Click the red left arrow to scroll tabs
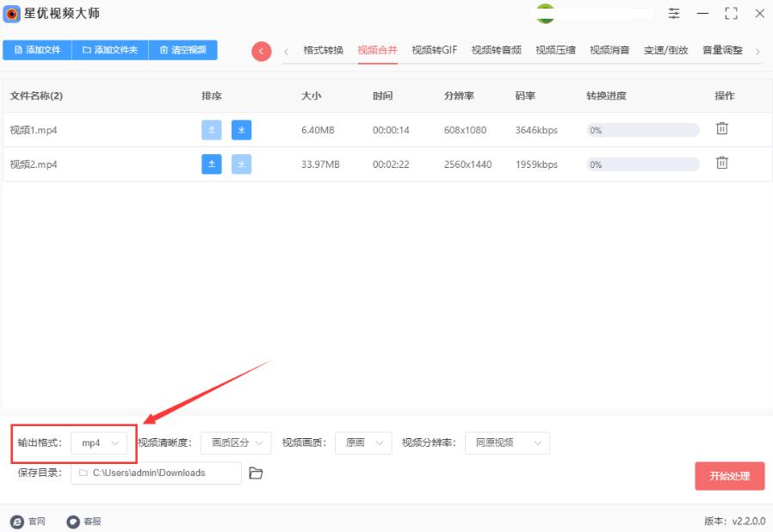This screenshot has width=773, height=532. 261,51
